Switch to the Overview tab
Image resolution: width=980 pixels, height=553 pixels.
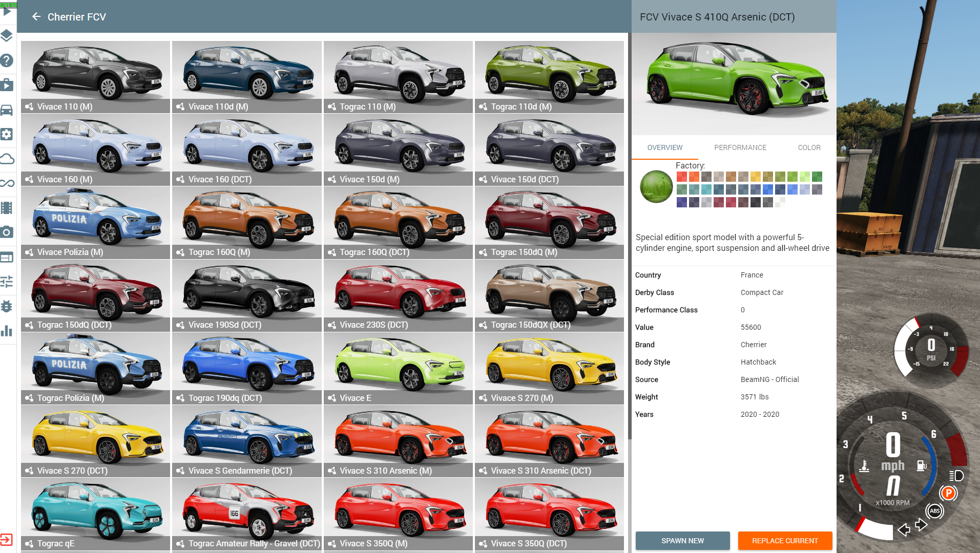pos(665,147)
